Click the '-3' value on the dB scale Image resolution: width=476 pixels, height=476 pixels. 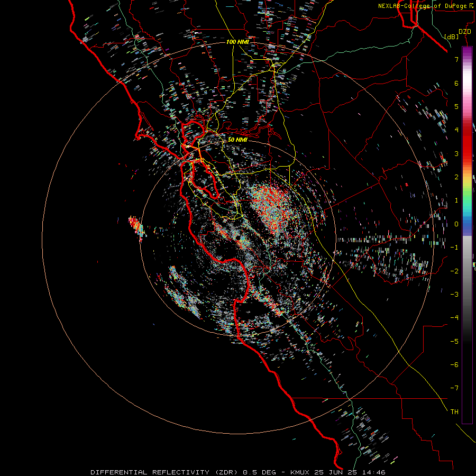coord(454,295)
